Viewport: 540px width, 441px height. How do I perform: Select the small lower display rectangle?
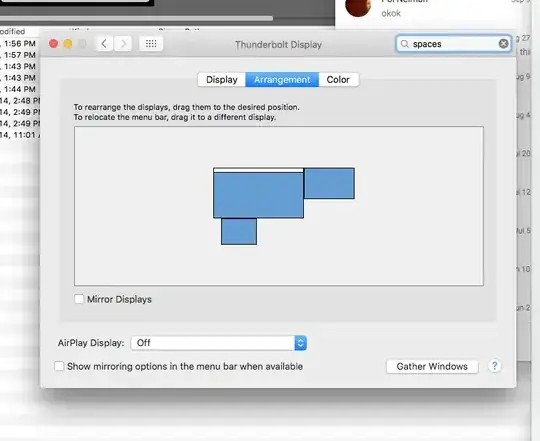tap(239, 231)
